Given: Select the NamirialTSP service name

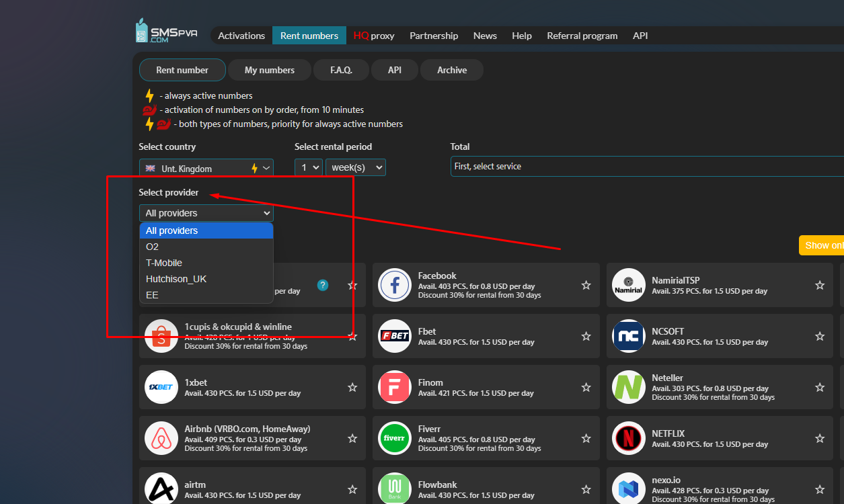Looking at the screenshot, I should point(676,280).
